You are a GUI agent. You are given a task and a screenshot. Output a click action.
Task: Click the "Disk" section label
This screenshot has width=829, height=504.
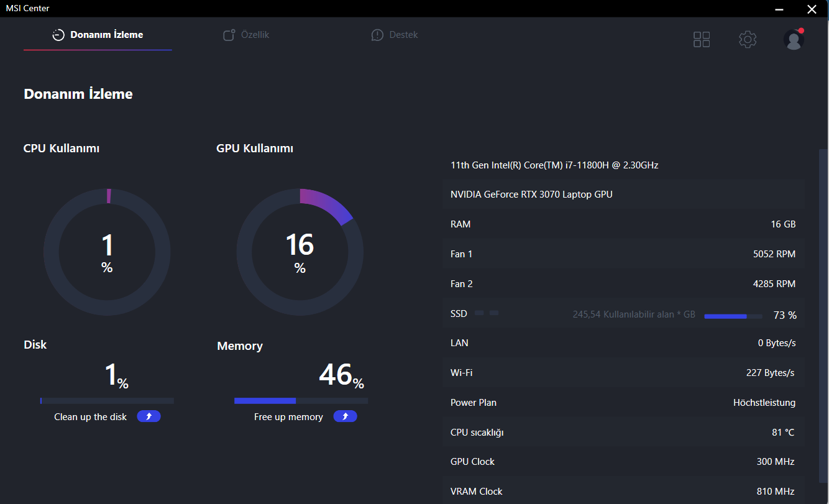click(35, 345)
